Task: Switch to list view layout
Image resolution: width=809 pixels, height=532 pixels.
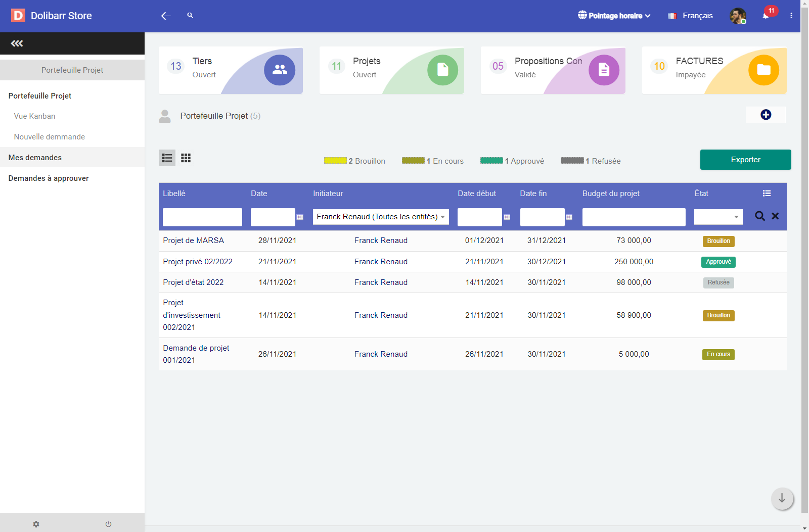Action: pos(167,158)
